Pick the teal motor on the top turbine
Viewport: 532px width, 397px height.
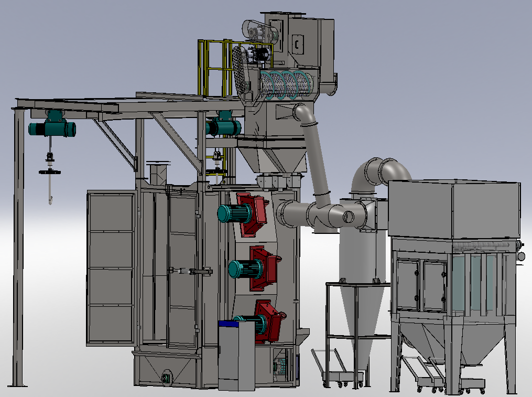233,213
